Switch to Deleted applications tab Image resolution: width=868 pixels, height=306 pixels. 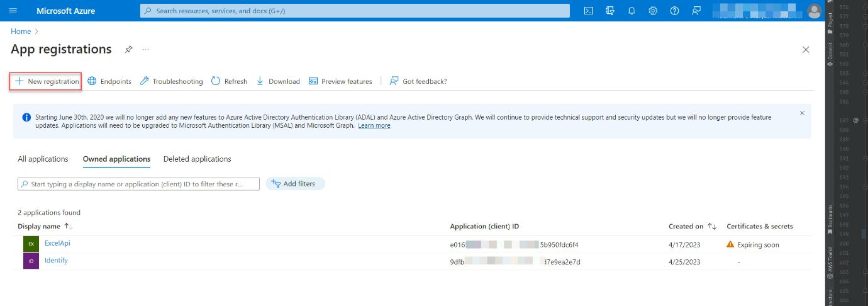pos(198,159)
